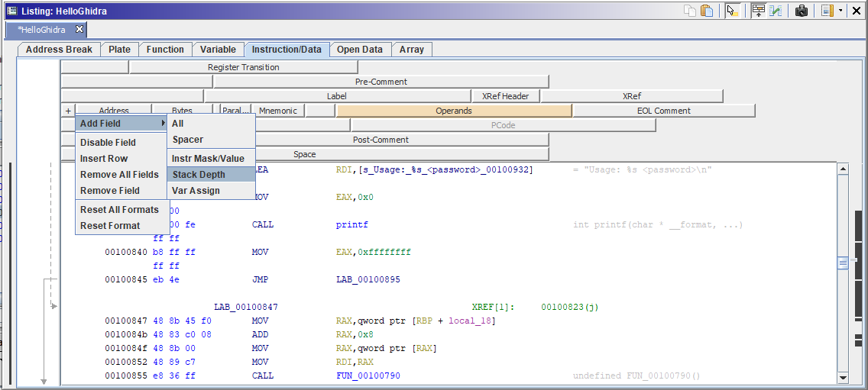This screenshot has width=868, height=390.
Task: Click XREF address 00100823(j)
Action: point(570,307)
